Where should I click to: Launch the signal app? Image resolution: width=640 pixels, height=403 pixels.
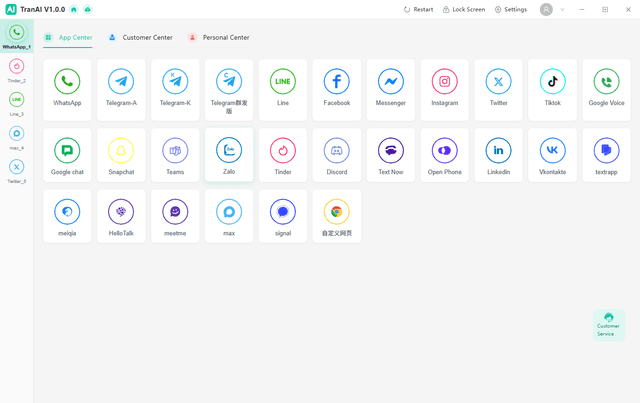tap(283, 216)
